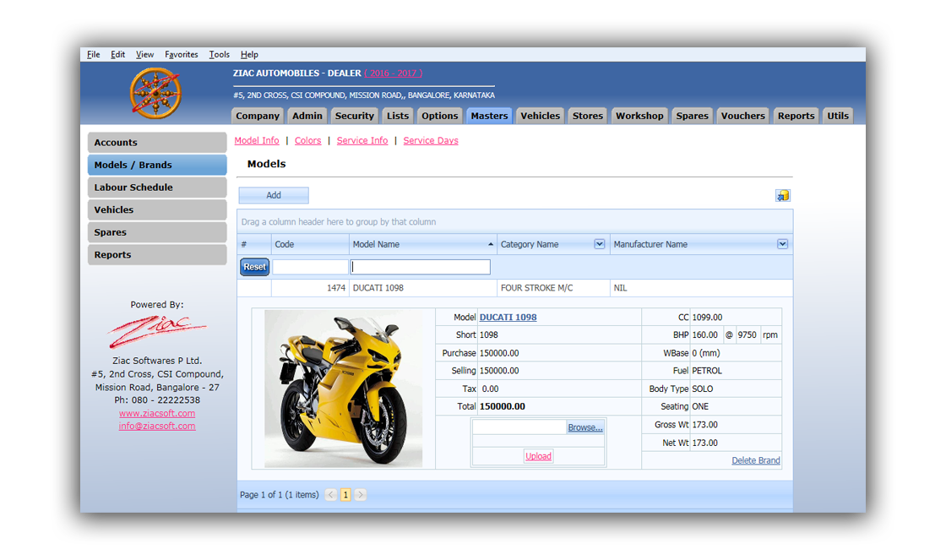
Task: Sort by the Model Name column header
Action: tap(423, 244)
